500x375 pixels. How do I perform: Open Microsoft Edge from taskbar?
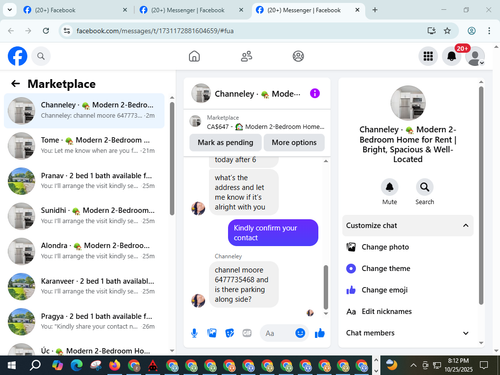click(x=77, y=365)
